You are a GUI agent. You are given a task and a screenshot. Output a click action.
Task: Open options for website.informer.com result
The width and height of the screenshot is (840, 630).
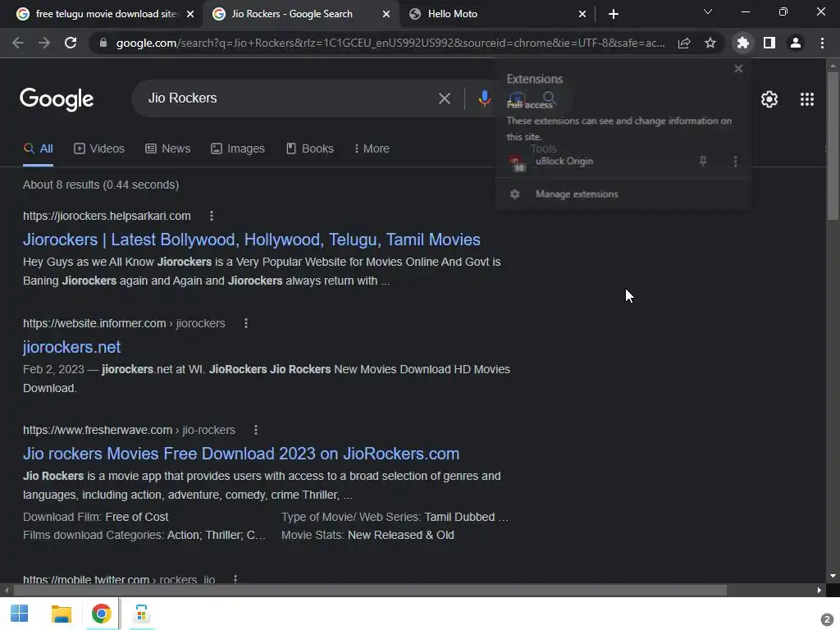point(246,323)
